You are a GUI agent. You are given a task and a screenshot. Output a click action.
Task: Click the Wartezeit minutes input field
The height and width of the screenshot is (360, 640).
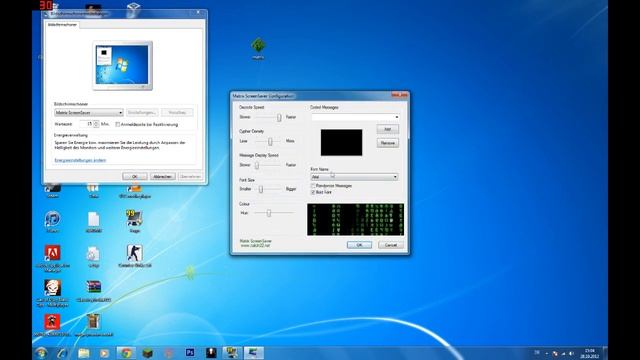pyautogui.click(x=86, y=124)
